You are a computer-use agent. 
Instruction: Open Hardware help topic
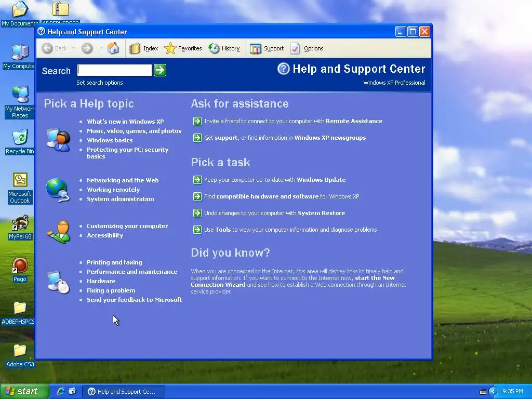(101, 281)
